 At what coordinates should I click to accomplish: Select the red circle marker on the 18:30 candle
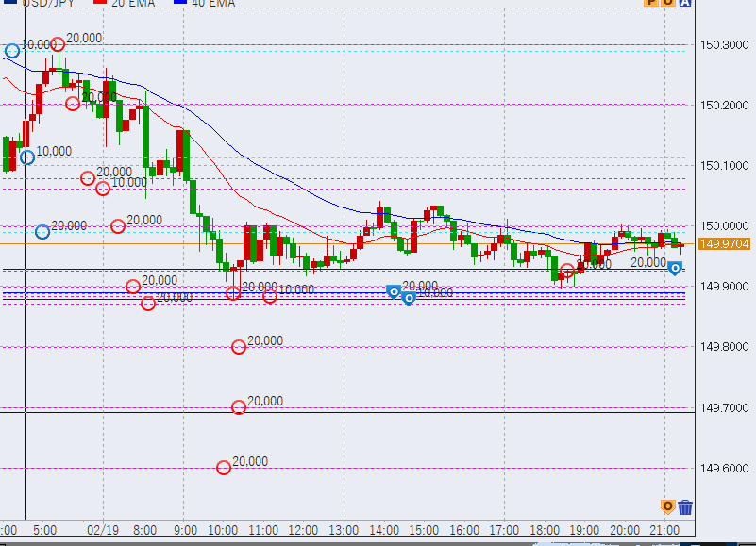point(567,271)
